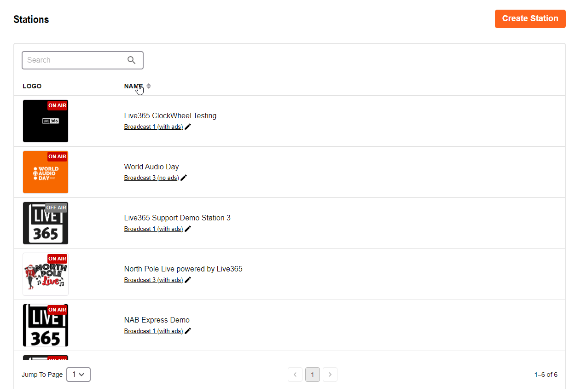The height and width of the screenshot is (392, 581).
Task: Click the next page chevron arrow
Action: (x=330, y=374)
